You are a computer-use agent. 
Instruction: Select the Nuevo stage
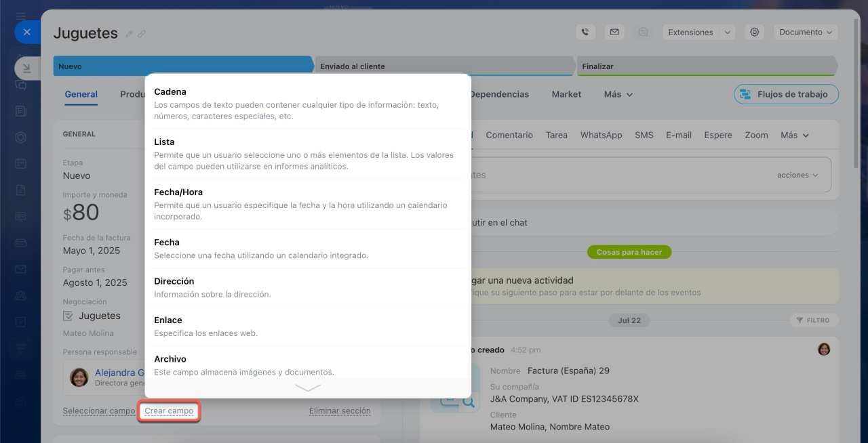tap(183, 66)
